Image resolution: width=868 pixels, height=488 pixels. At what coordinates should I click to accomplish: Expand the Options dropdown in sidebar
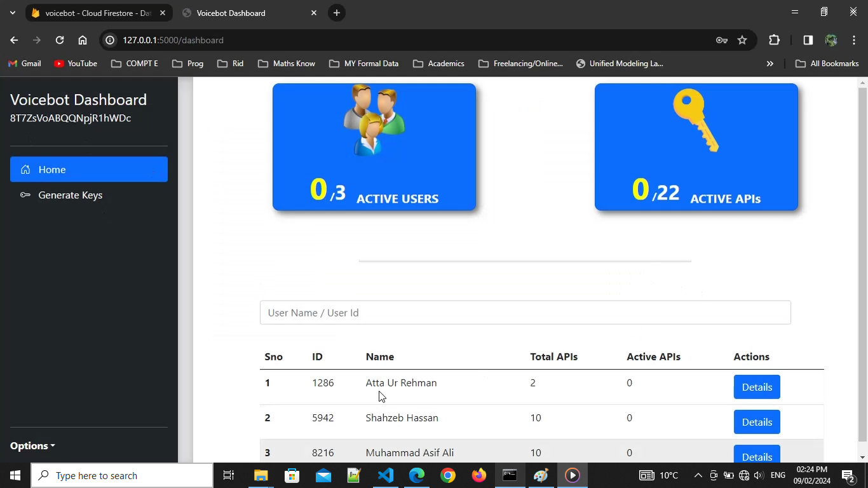point(32,446)
